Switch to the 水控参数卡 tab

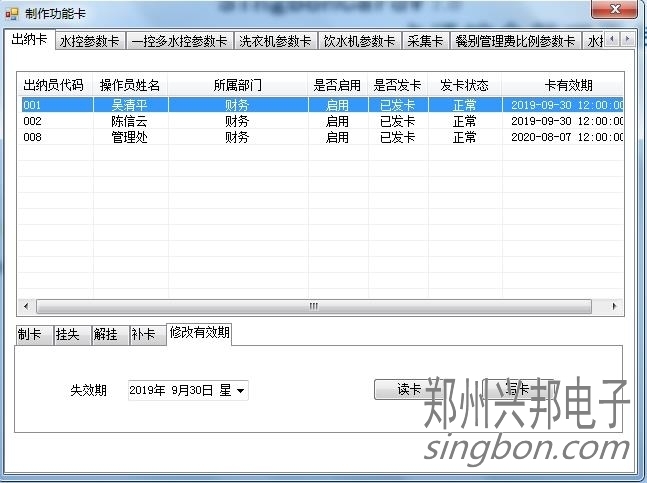pyautogui.click(x=89, y=42)
